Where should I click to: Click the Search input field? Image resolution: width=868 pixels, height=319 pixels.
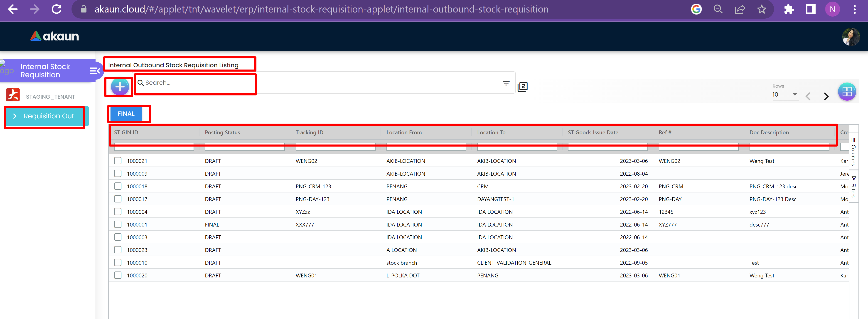(195, 83)
